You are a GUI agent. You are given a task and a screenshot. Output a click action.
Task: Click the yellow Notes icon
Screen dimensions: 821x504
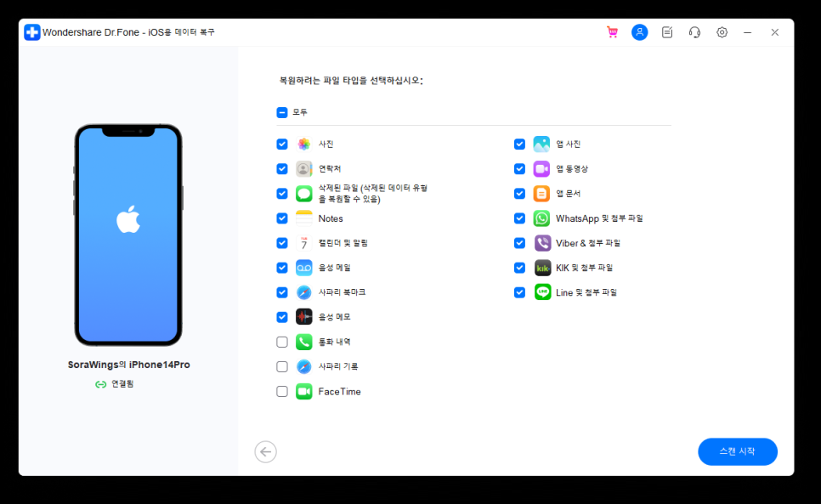tap(303, 218)
